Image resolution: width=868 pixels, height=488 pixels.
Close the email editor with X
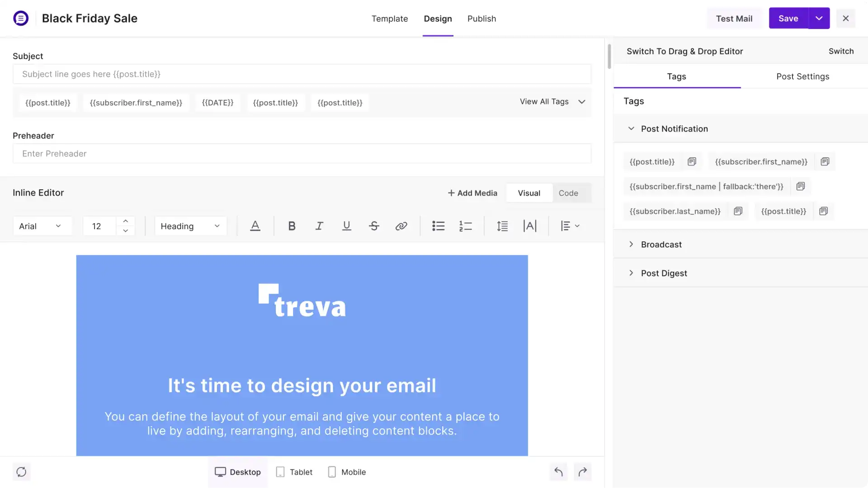point(846,19)
